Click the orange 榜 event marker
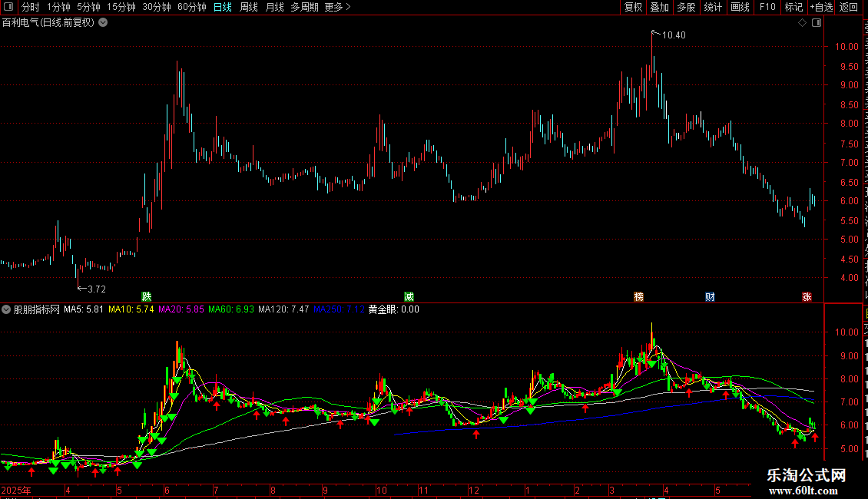The height and width of the screenshot is (499, 868). pyautogui.click(x=639, y=297)
